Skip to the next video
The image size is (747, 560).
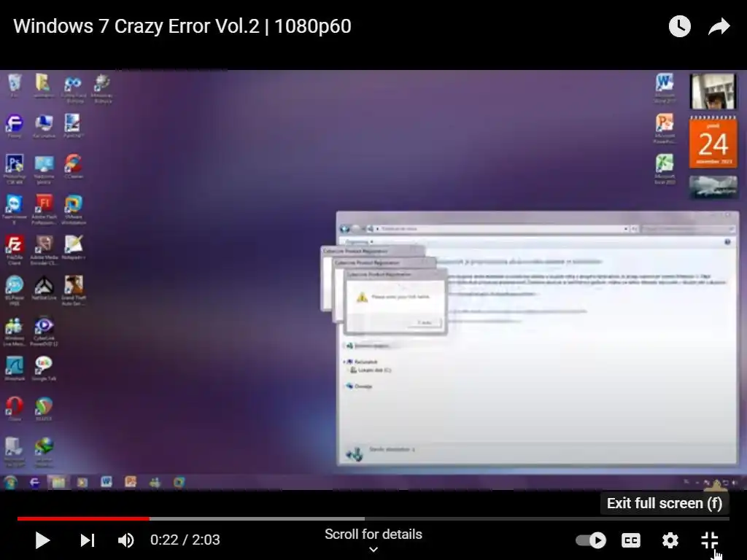88,540
